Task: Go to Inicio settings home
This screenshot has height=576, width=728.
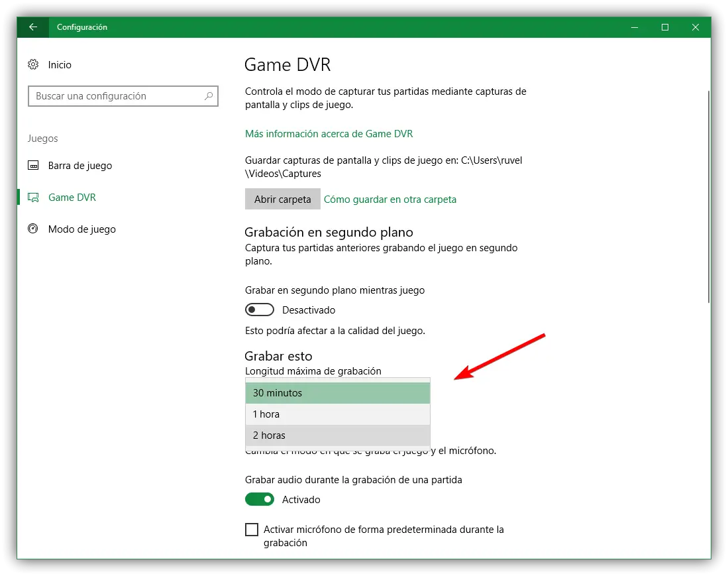Action: click(60, 64)
